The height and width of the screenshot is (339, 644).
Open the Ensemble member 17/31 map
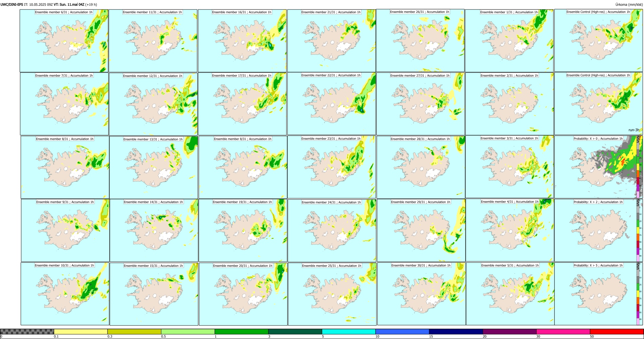(242, 104)
